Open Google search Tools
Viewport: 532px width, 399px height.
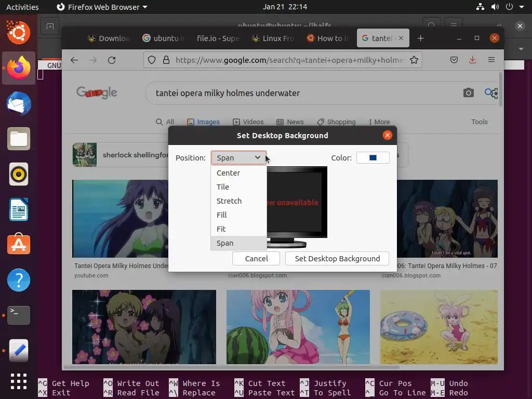click(479, 122)
